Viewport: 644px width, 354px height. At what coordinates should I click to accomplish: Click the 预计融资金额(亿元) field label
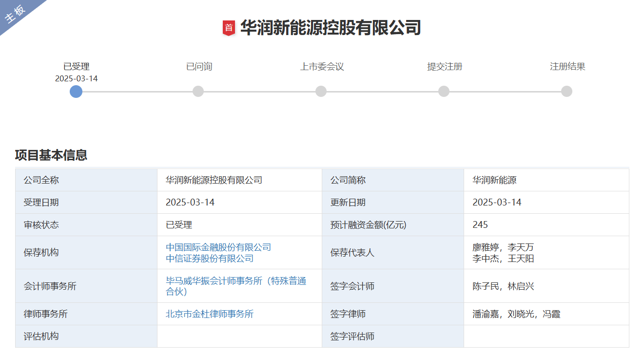368,225
